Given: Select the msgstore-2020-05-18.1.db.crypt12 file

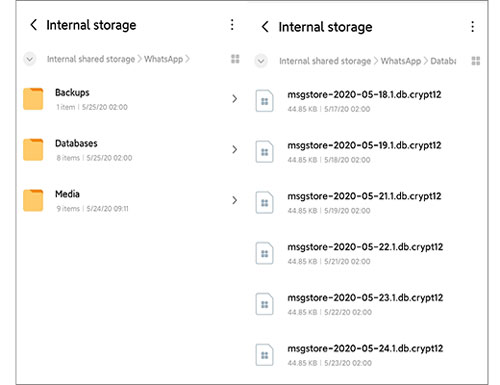Looking at the screenshot, I should click(x=368, y=101).
